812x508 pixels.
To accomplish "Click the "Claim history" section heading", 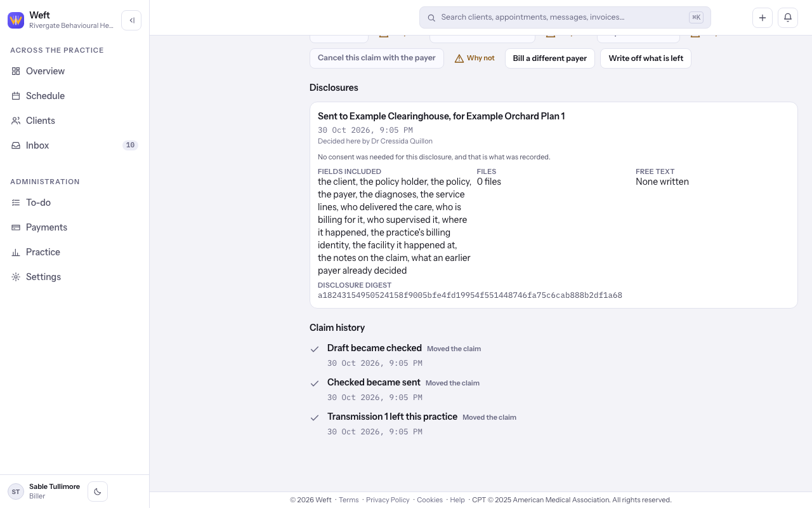I will point(337,328).
